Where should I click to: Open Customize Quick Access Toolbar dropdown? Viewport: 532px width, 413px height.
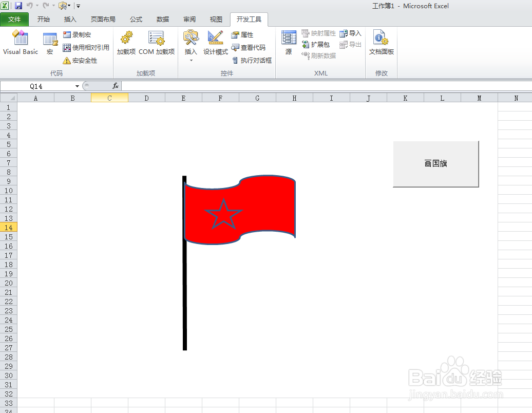tap(78, 6)
